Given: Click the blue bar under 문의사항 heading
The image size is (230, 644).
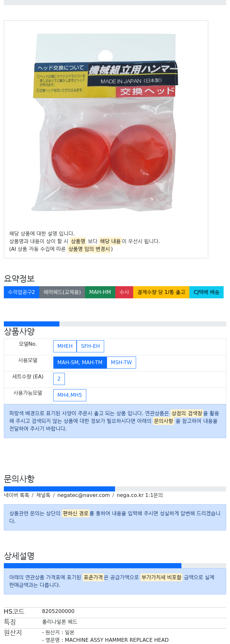Looking at the screenshot, I should (59, 489).
